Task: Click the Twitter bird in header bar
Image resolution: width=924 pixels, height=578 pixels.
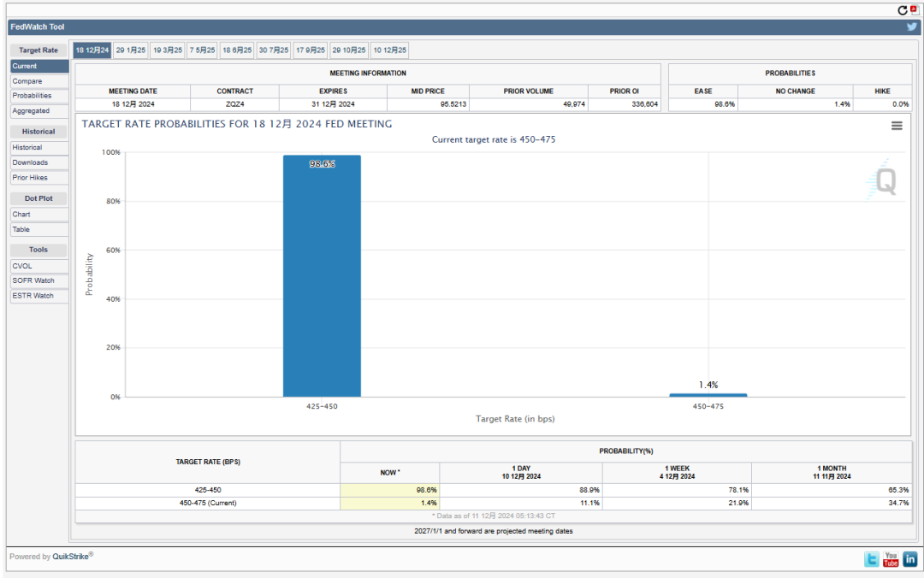Action: click(912, 27)
